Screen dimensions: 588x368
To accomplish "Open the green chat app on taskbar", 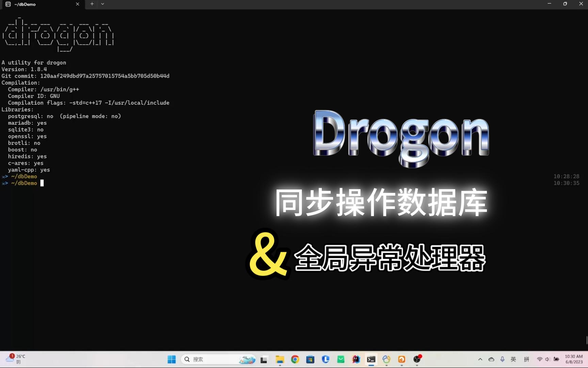I will click(341, 359).
